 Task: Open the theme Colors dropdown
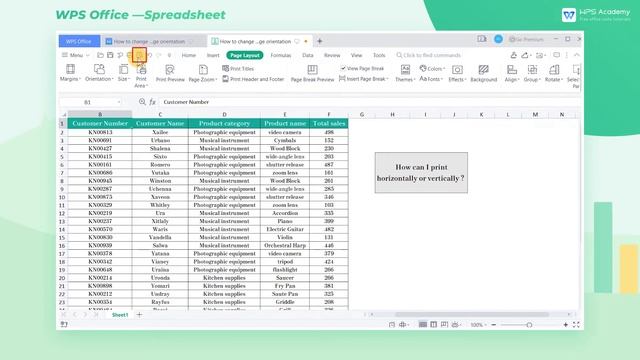432,69
